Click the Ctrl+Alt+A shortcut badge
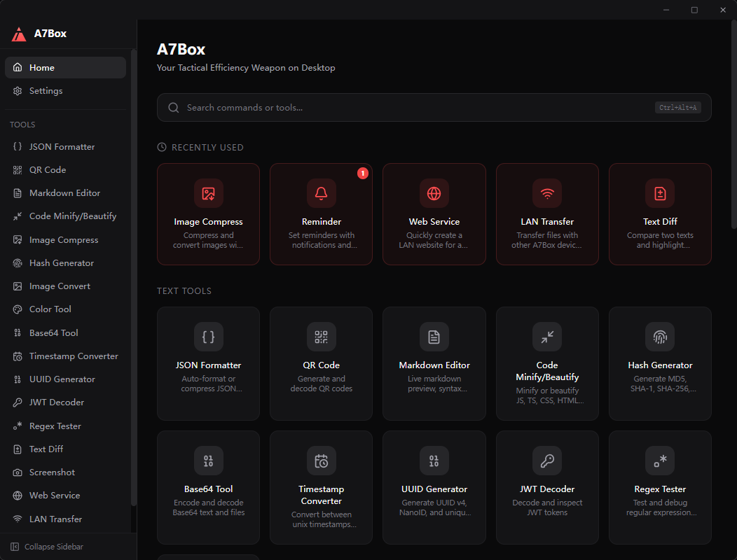Image resolution: width=737 pixels, height=560 pixels. pos(677,108)
